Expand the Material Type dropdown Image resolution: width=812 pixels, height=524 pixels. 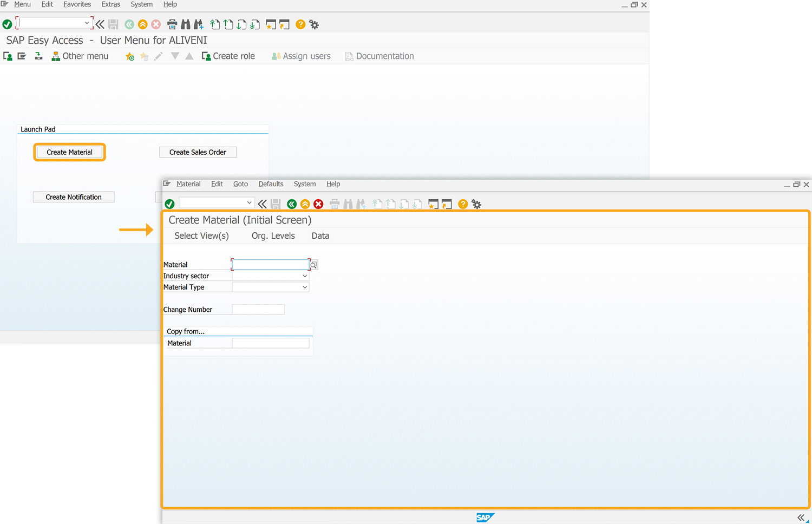[305, 287]
